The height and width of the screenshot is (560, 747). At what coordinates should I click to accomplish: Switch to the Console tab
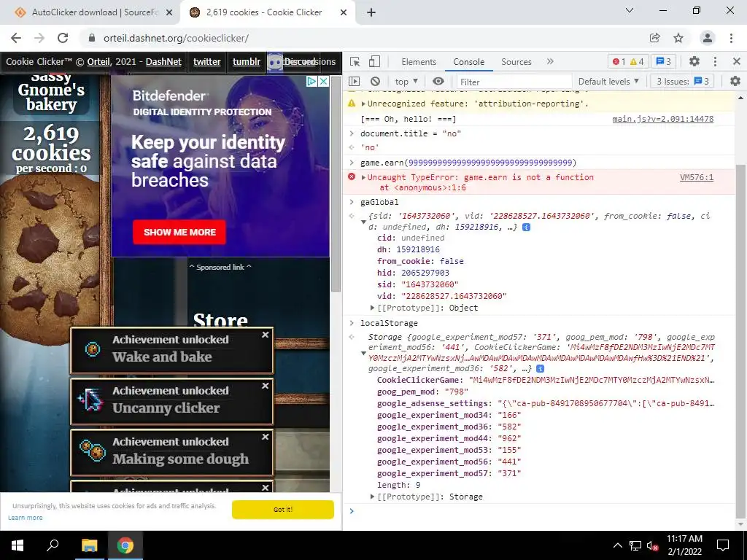[x=469, y=62]
